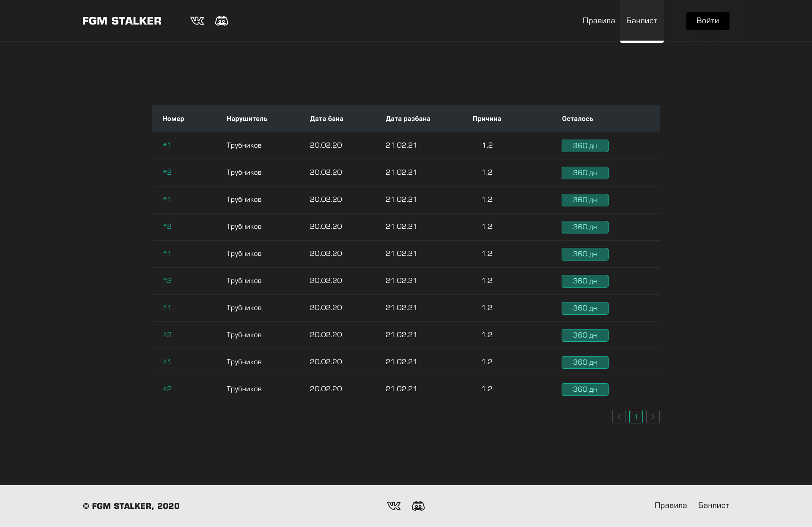
Task: Click the Discord icon in the footer
Action: 418,506
